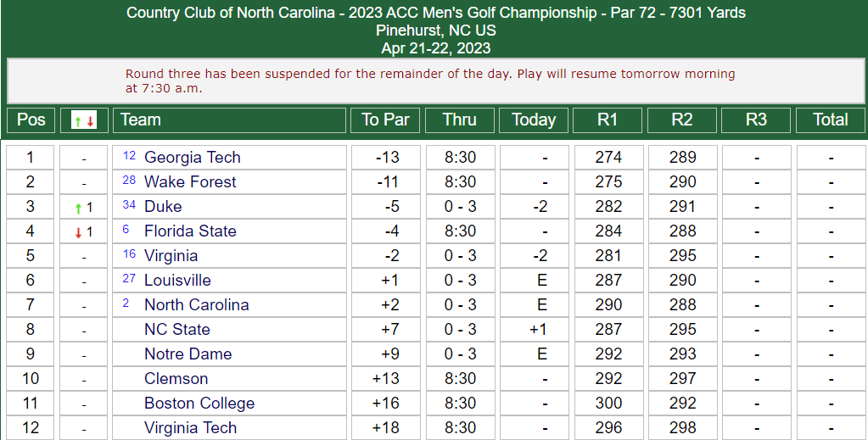Screen dimensions: 868x440
Task: Click Duke's green up arrow indicator
Action: pos(79,208)
